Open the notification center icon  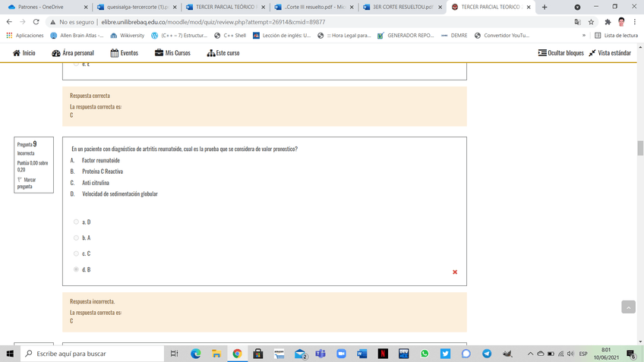tap(632, 354)
